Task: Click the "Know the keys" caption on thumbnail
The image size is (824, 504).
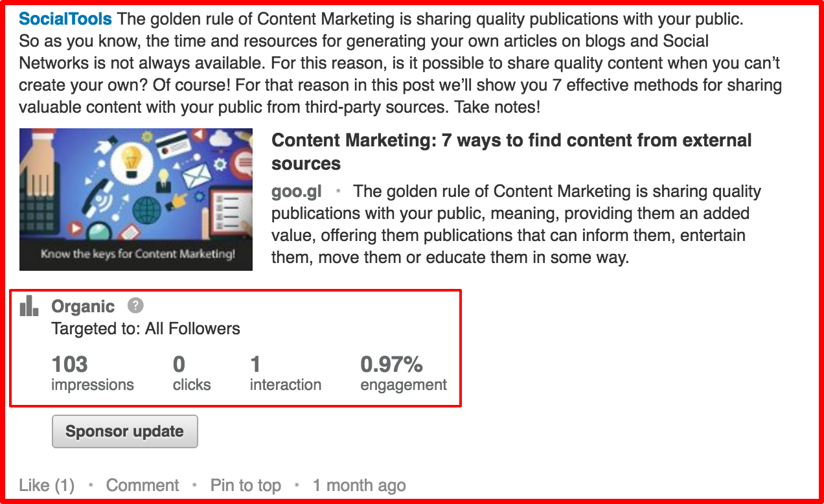Action: point(137,254)
